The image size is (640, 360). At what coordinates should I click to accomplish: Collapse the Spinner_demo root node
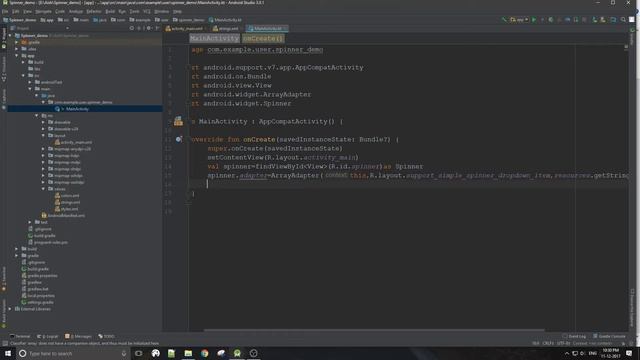pyautogui.click(x=10, y=36)
